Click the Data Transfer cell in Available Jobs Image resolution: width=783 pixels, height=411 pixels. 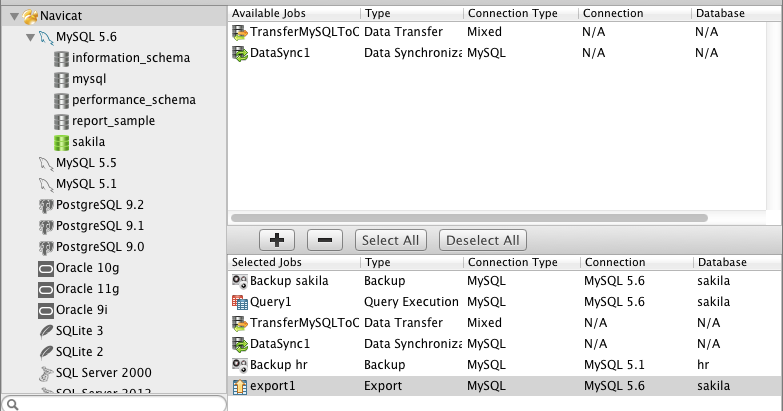[x=403, y=31]
